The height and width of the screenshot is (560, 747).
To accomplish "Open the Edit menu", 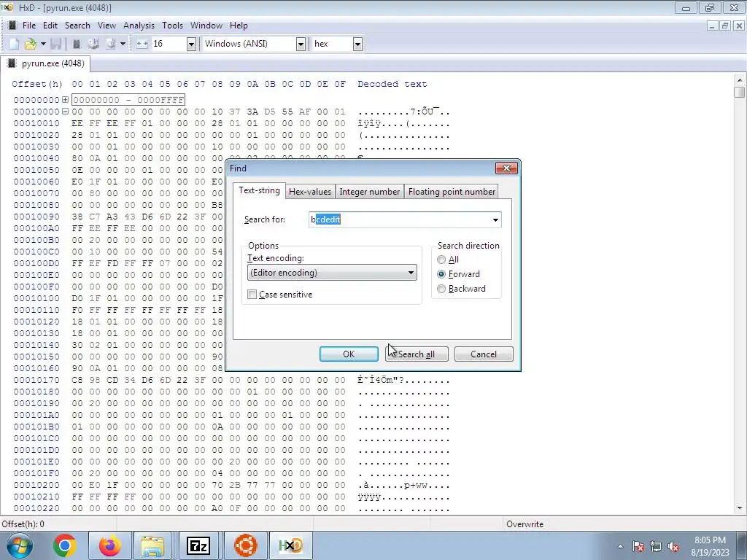I will pyautogui.click(x=50, y=26).
